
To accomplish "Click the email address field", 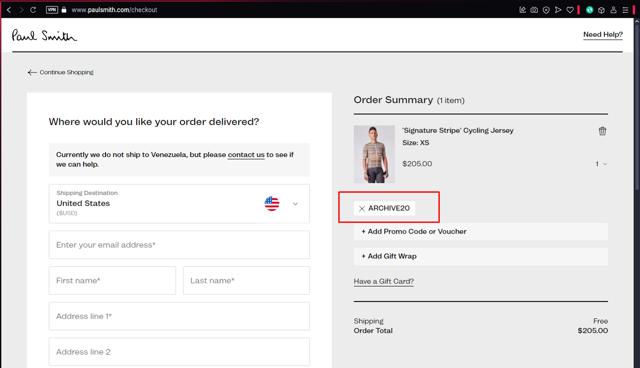I will click(x=179, y=245).
